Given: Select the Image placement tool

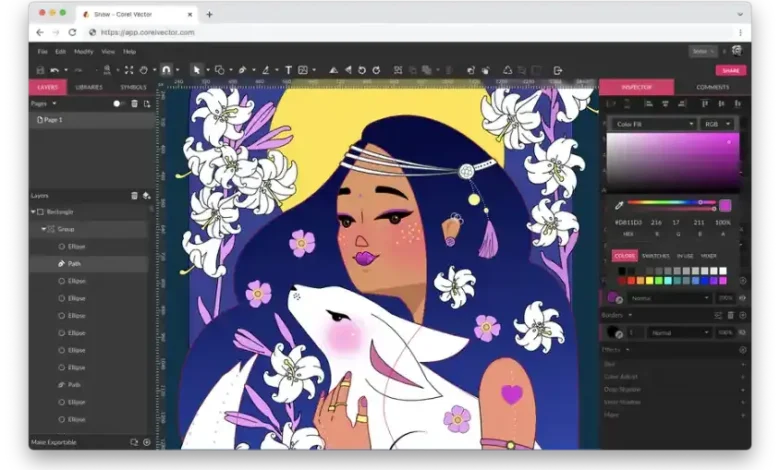Looking at the screenshot, I should point(303,70).
